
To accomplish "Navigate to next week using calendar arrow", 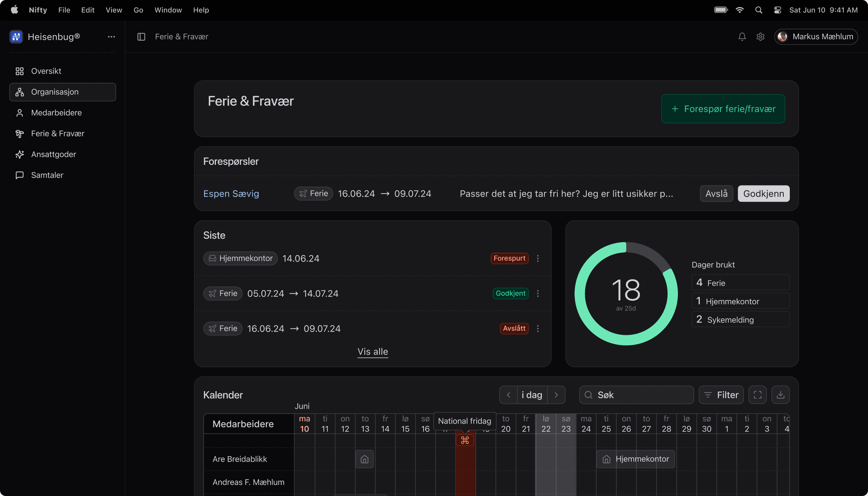I will point(556,394).
